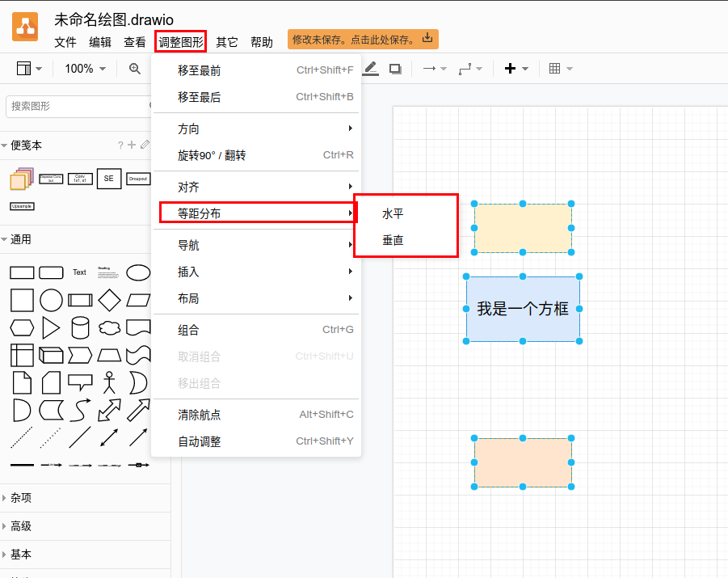This screenshot has height=578, width=728.
Task: Select the Upsample shape in scratchpad
Action: tap(22, 206)
